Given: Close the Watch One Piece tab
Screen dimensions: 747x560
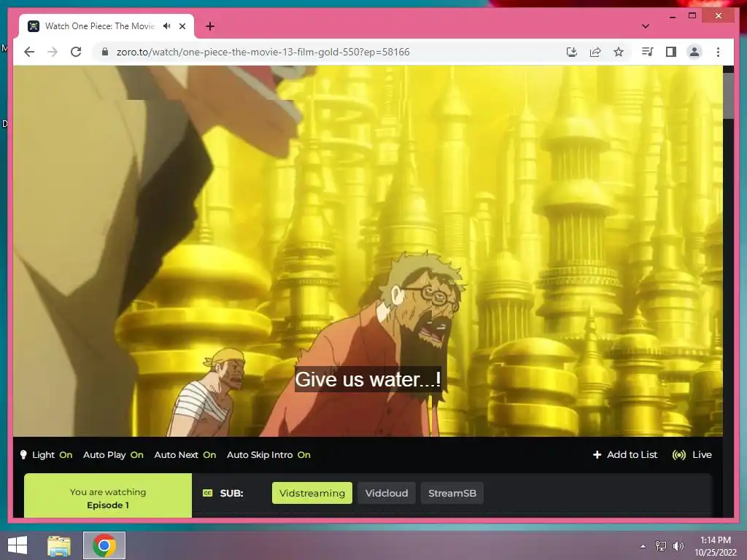Looking at the screenshot, I should coord(182,26).
